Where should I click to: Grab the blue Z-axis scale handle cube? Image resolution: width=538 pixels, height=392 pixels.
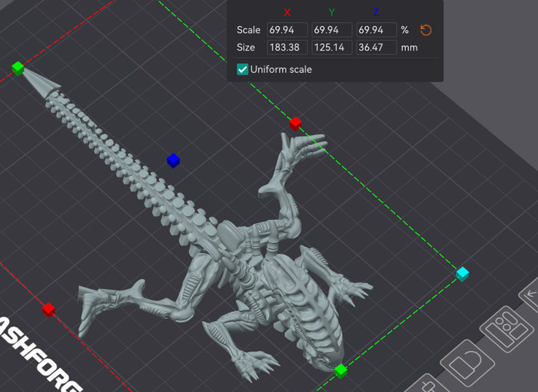(x=174, y=160)
